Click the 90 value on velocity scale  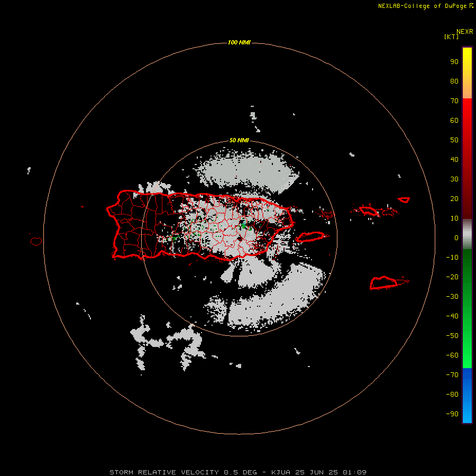(x=454, y=62)
